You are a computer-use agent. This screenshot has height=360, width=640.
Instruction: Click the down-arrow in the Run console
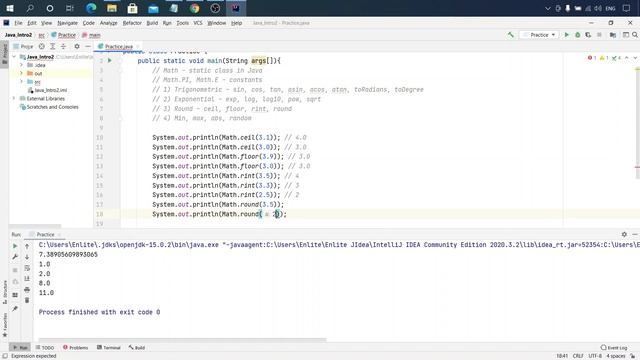pos(27,257)
